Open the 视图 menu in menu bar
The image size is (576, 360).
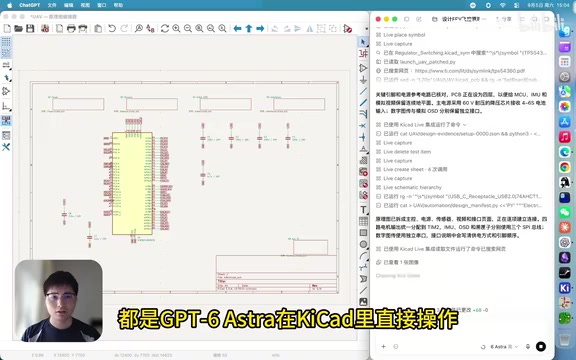[x=85, y=5]
